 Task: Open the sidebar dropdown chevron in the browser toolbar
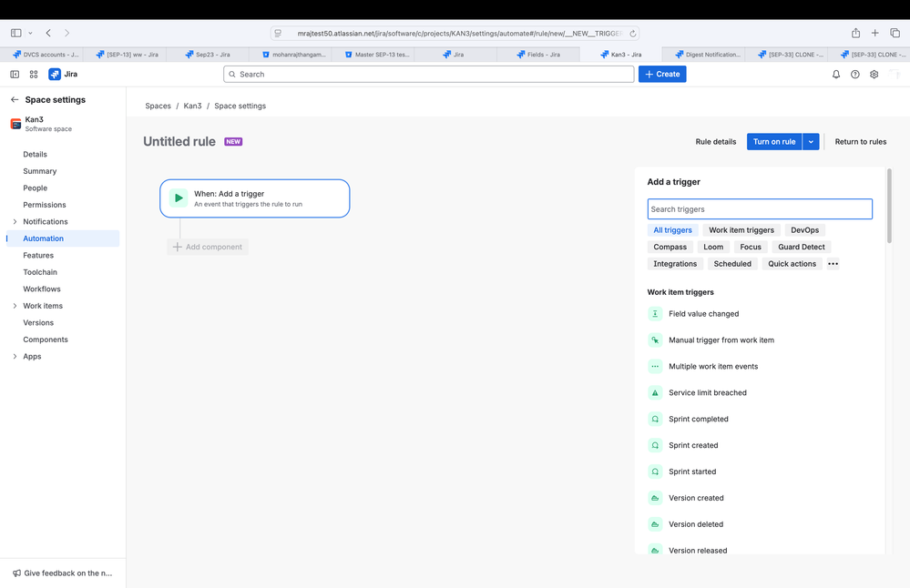pos(30,33)
